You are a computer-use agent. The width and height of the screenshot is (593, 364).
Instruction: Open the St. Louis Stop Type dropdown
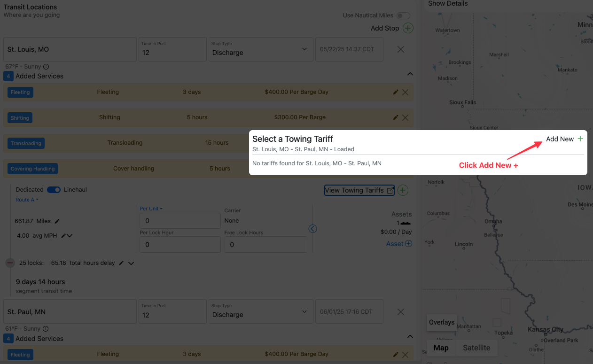click(261, 49)
